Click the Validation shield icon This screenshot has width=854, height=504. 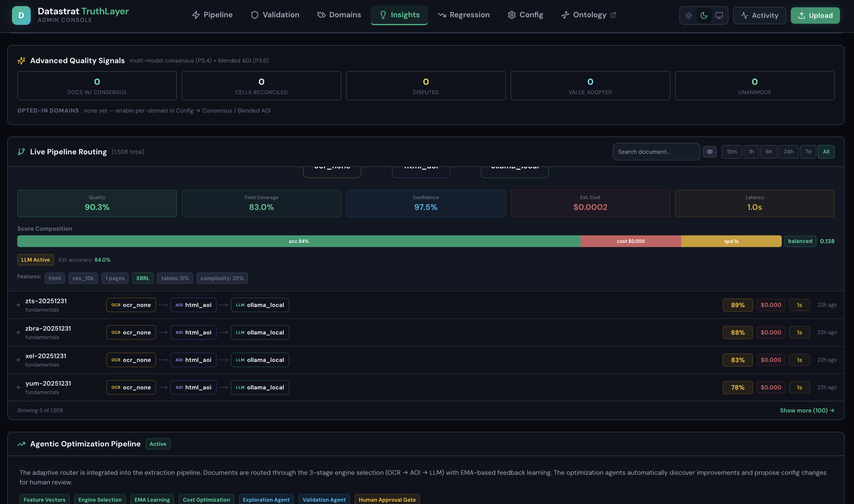[x=255, y=15]
